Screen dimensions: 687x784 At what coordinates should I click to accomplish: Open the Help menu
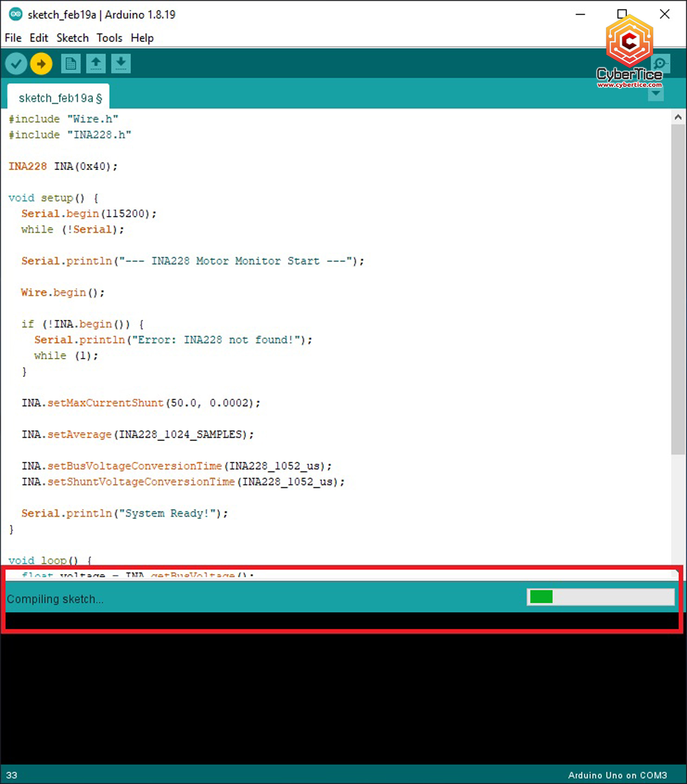[x=142, y=38]
